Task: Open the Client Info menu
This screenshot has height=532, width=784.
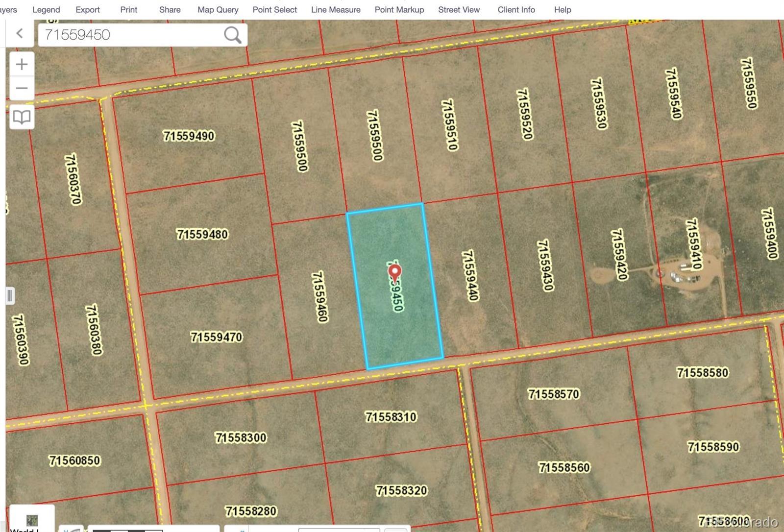Action: pyautogui.click(x=516, y=10)
